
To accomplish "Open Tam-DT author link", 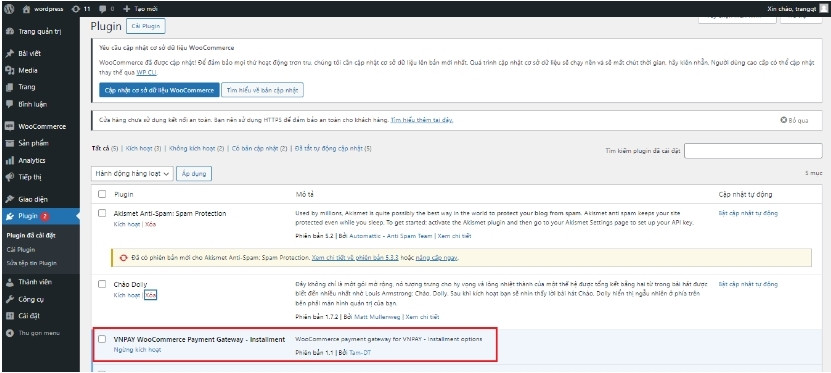I will [360, 352].
